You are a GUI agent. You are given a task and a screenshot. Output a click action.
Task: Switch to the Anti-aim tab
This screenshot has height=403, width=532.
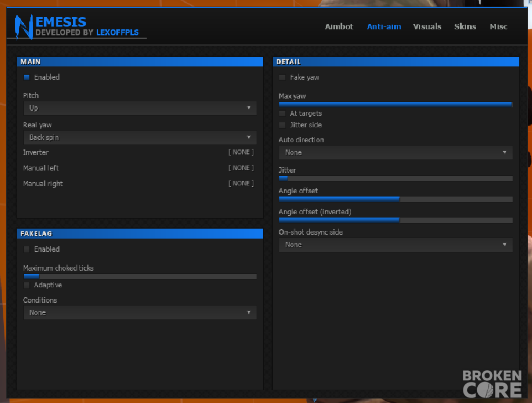pyautogui.click(x=384, y=27)
